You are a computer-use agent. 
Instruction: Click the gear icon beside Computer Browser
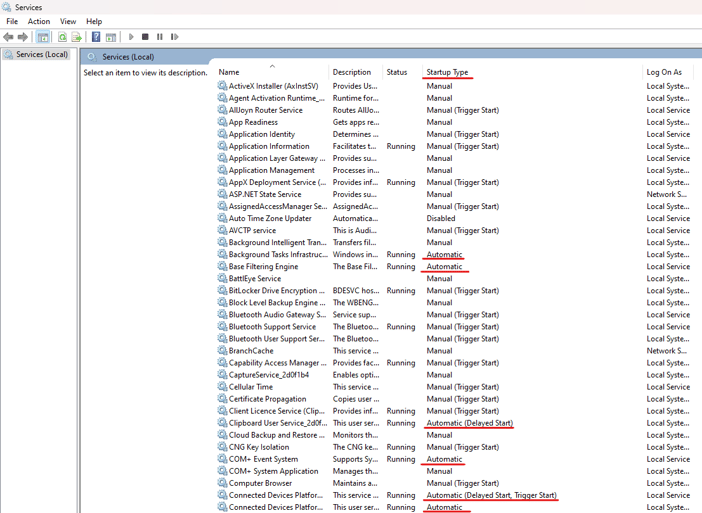pos(222,483)
